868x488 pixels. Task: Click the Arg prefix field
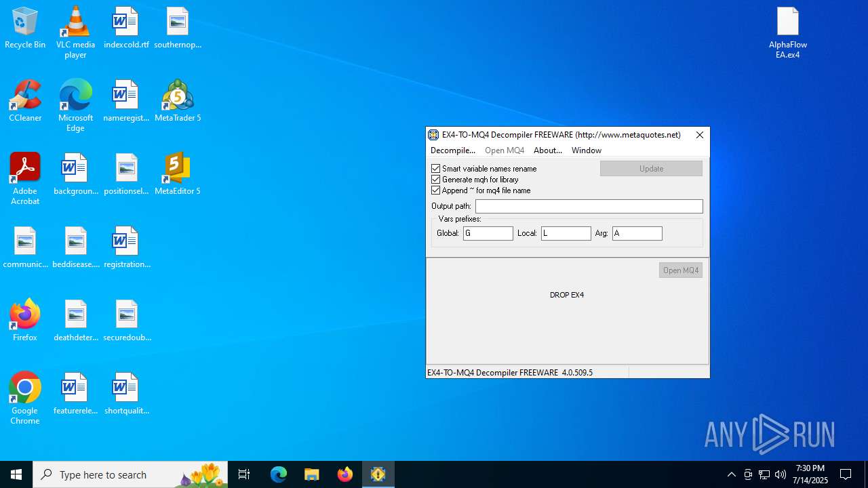point(637,233)
